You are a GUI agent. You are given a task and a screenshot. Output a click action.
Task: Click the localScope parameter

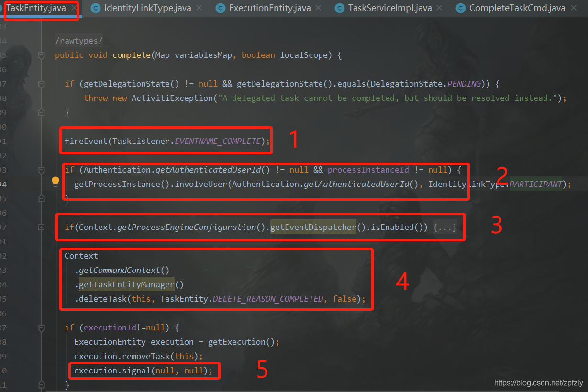(304, 55)
